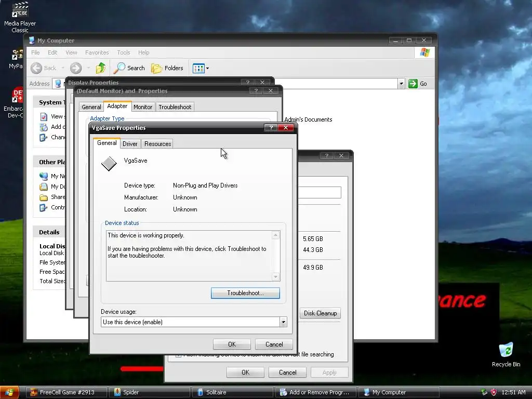Click the Start button on taskbar
The height and width of the screenshot is (399, 532).
[x=9, y=393]
